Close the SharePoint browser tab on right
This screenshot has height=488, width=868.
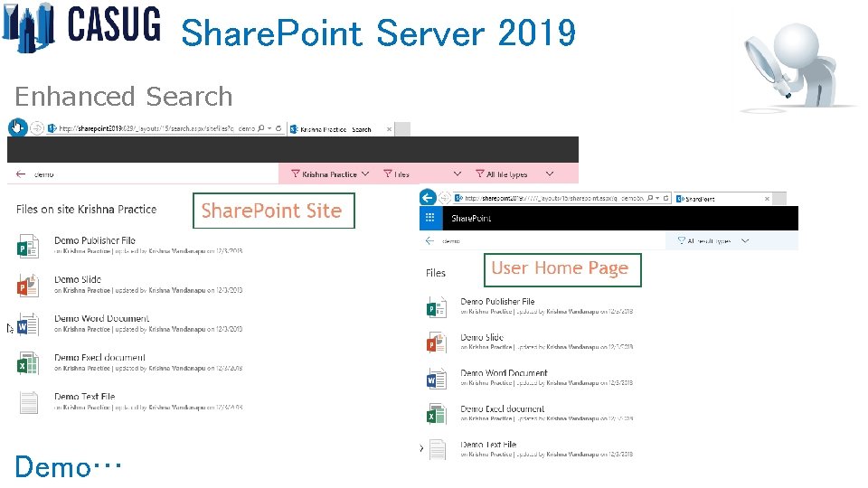pyautogui.click(x=767, y=199)
